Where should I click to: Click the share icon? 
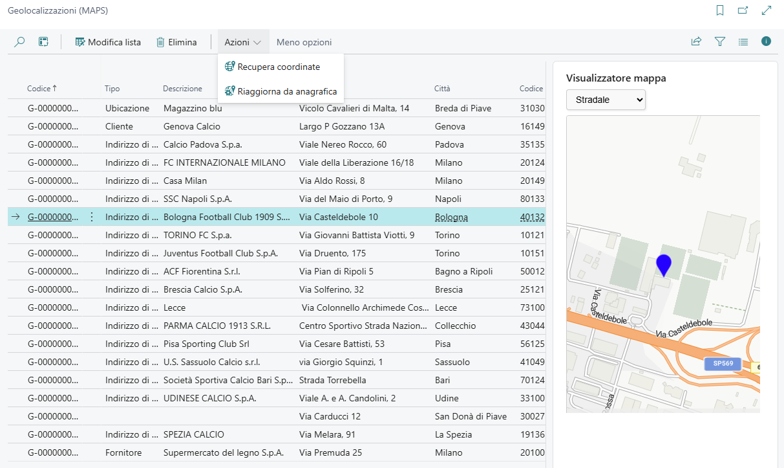[x=696, y=42]
